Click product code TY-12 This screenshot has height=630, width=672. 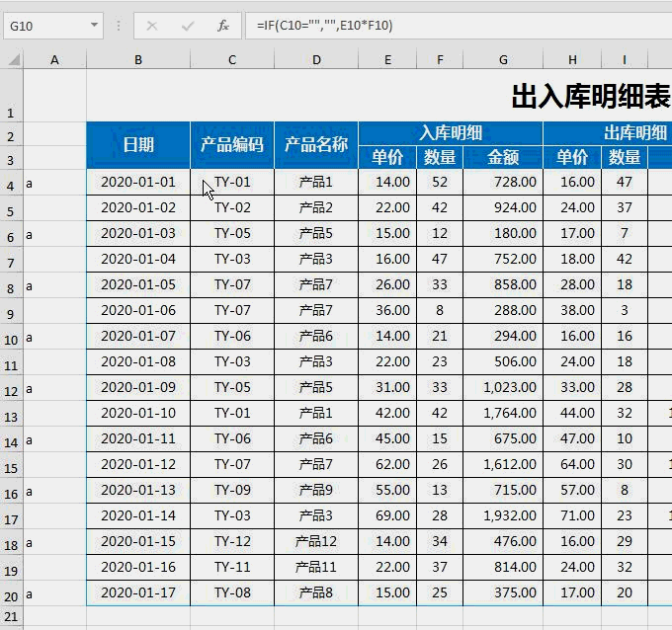(232, 542)
